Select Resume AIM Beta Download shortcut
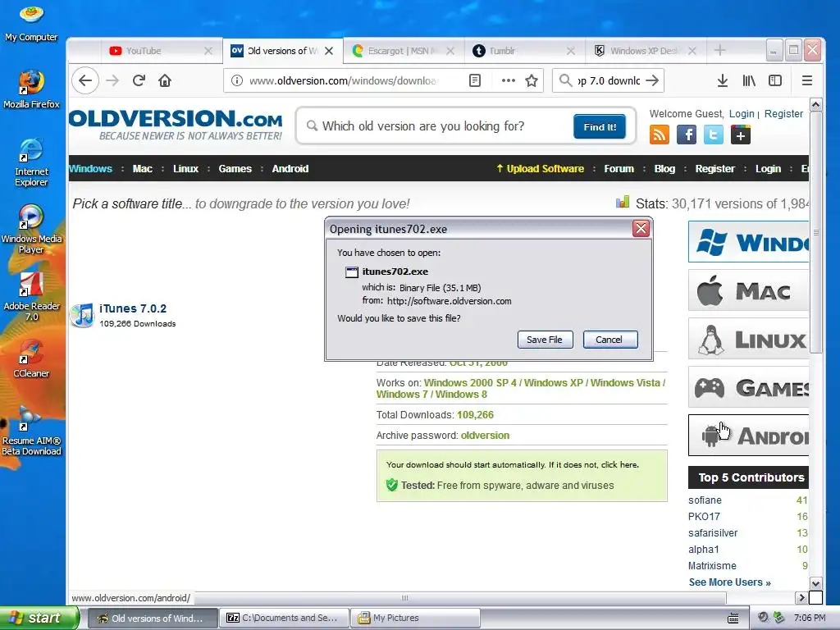840x630 pixels. click(x=31, y=431)
